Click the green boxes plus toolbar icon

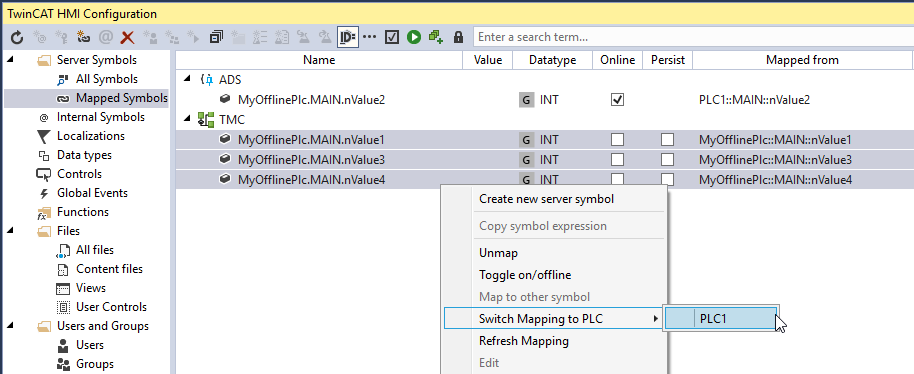(436, 37)
